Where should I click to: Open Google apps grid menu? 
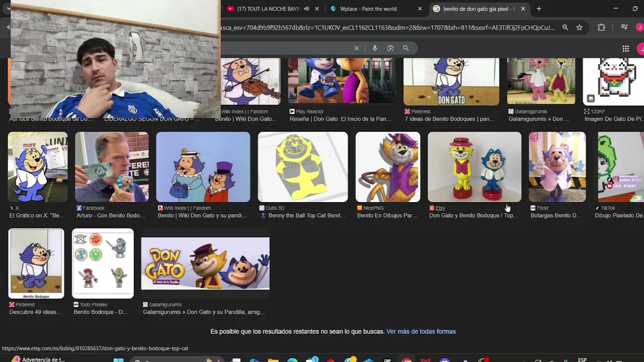(625, 49)
